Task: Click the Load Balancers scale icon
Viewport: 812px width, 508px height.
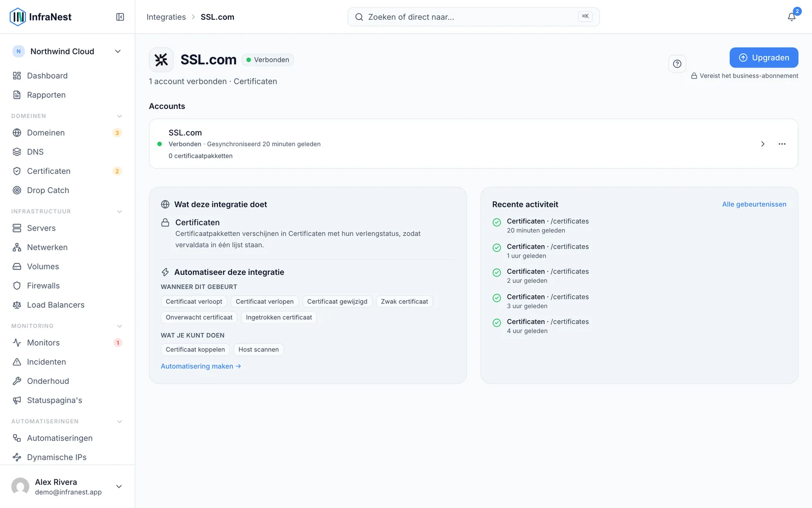Action: pyautogui.click(x=17, y=305)
